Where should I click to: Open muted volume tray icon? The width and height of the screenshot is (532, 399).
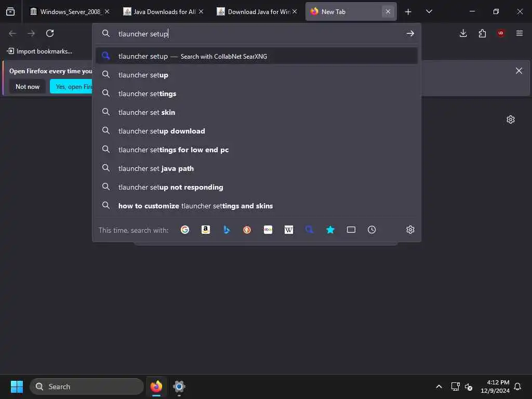click(469, 387)
